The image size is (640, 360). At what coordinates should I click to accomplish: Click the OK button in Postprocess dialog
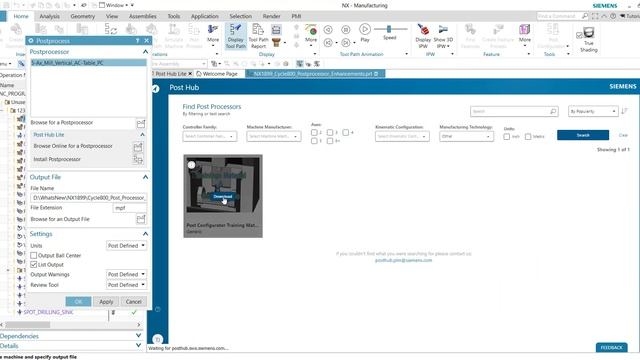[x=78, y=302]
